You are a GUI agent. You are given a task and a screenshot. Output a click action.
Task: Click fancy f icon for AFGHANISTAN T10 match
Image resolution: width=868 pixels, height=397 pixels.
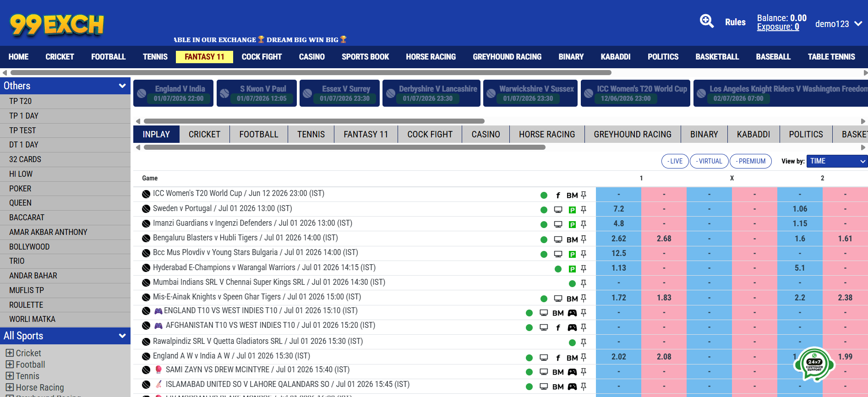click(x=558, y=327)
